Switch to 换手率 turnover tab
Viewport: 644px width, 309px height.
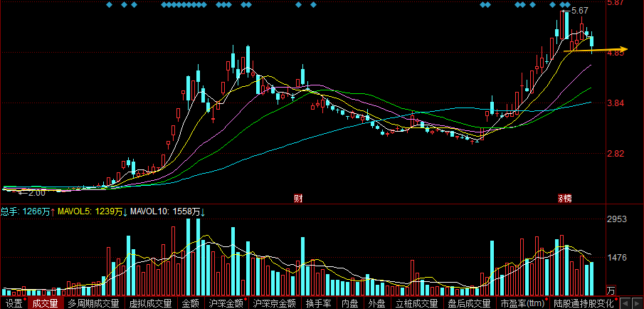point(318,303)
